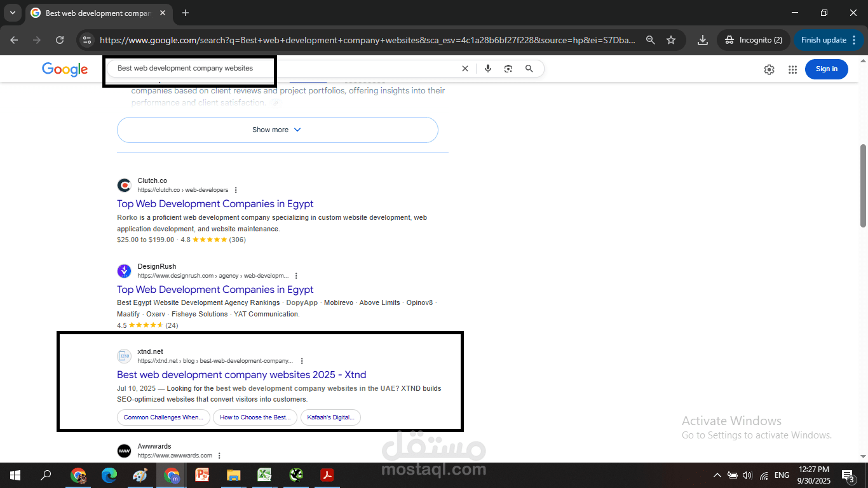The width and height of the screenshot is (868, 488).
Task: Open the notification center icon
Action: click(848, 475)
